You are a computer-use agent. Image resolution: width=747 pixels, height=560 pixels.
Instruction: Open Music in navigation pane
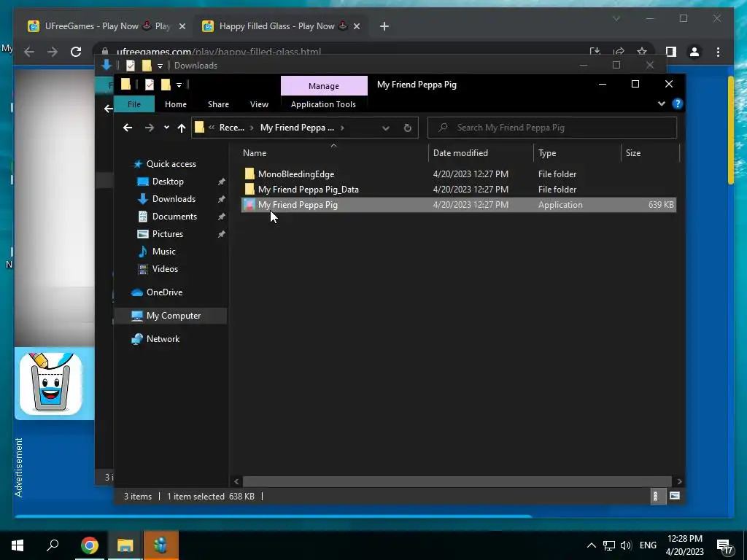163,252
